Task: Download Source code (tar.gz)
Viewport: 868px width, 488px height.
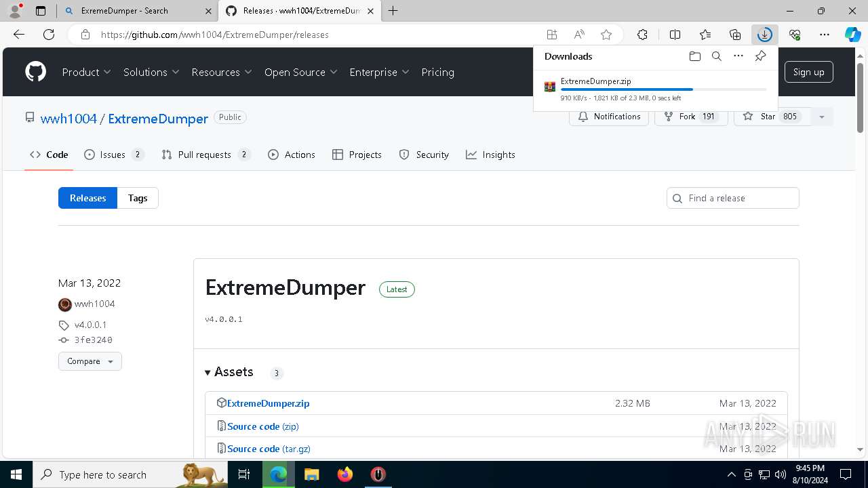Action: point(269,449)
